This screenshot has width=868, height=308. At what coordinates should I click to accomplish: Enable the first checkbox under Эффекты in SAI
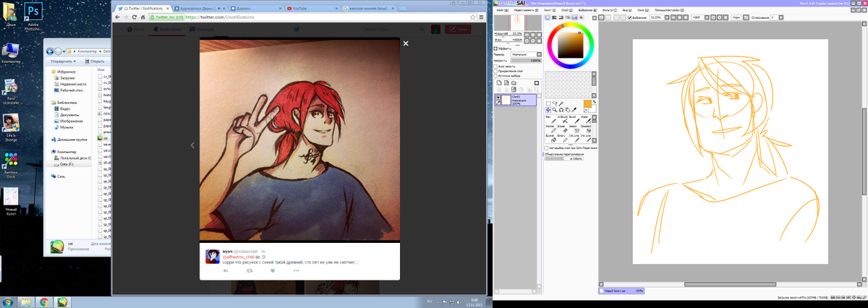tap(495, 66)
